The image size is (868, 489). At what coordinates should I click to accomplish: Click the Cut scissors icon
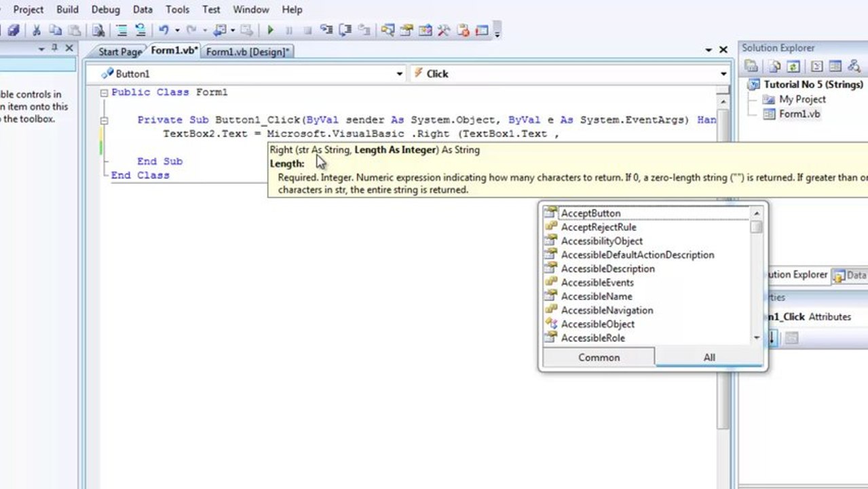click(x=37, y=30)
